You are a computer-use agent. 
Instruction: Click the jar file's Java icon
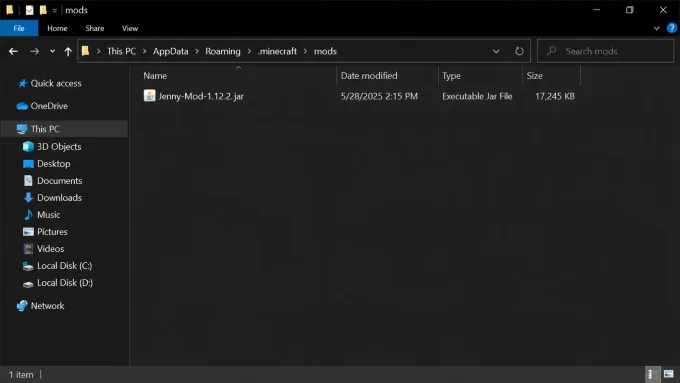coord(149,96)
